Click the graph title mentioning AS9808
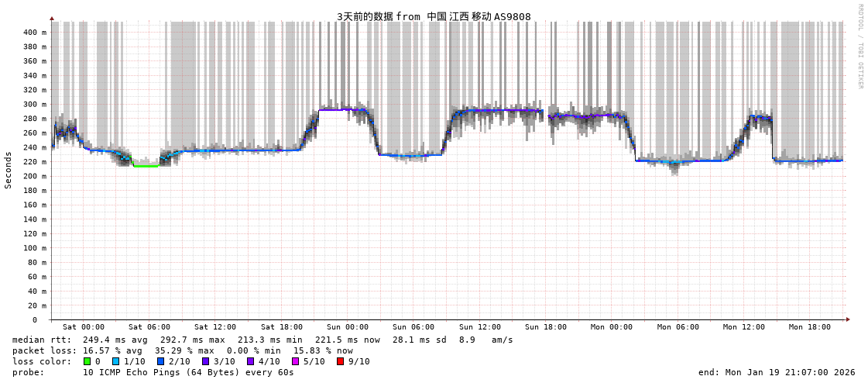The image size is (868, 383). click(434, 16)
